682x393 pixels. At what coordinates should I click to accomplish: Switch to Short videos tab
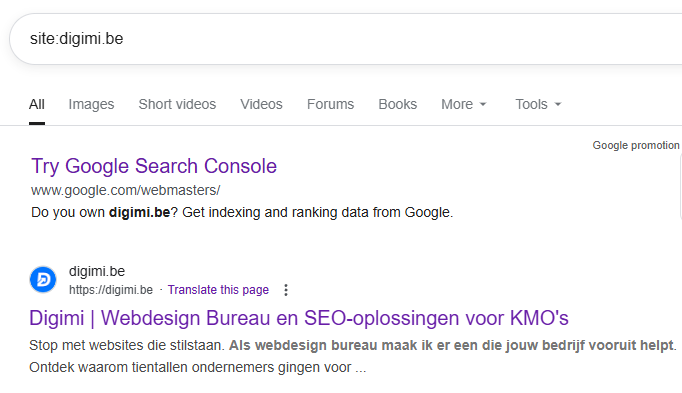click(177, 104)
